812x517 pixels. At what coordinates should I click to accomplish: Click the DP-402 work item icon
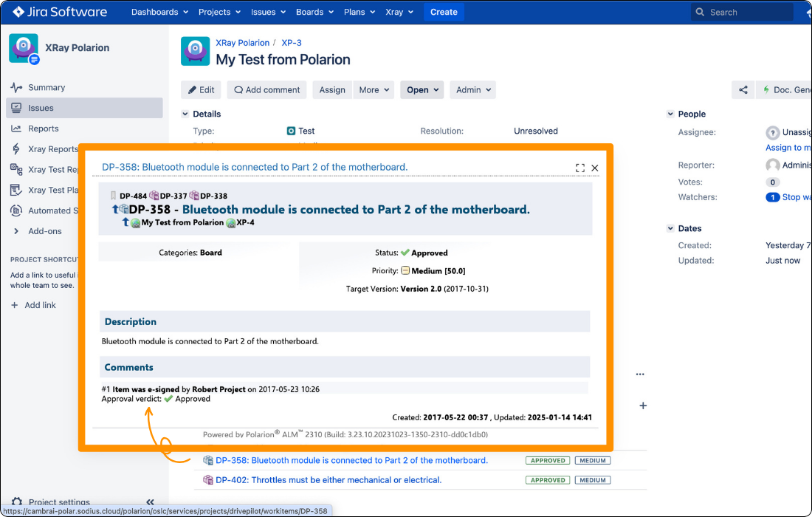click(208, 479)
